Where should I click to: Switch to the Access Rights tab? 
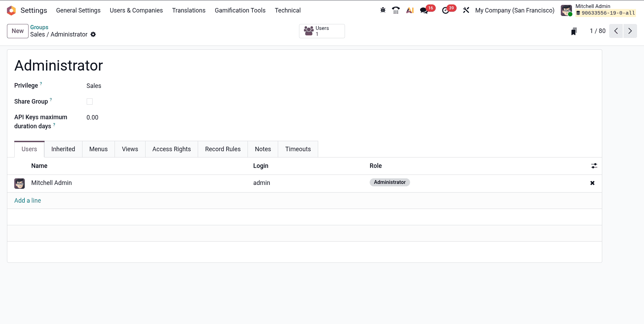pyautogui.click(x=171, y=149)
